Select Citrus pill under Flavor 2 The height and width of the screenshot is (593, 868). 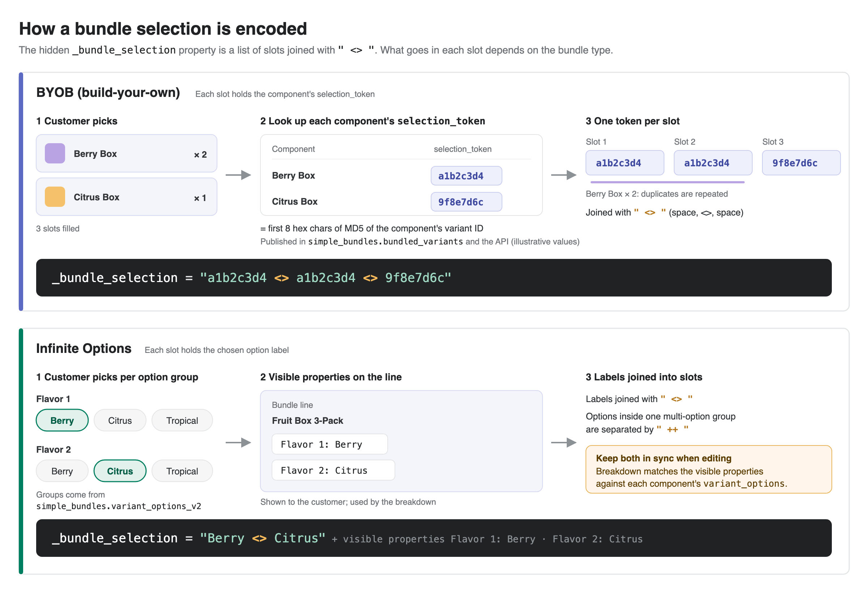click(120, 471)
